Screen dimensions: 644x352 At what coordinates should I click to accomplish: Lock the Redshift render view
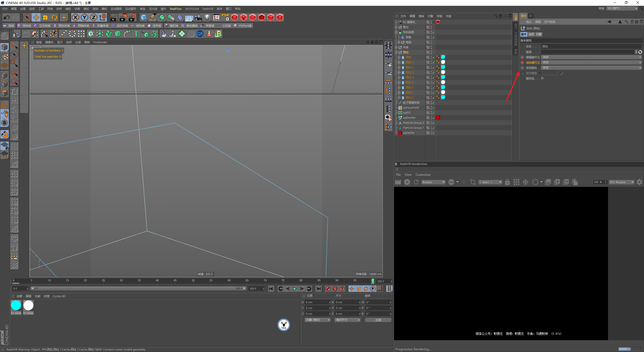point(507,182)
